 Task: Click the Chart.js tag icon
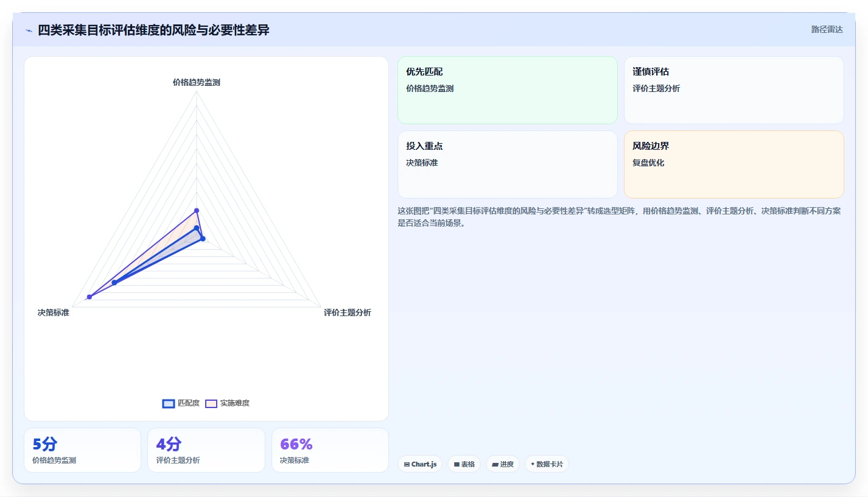tap(407, 464)
